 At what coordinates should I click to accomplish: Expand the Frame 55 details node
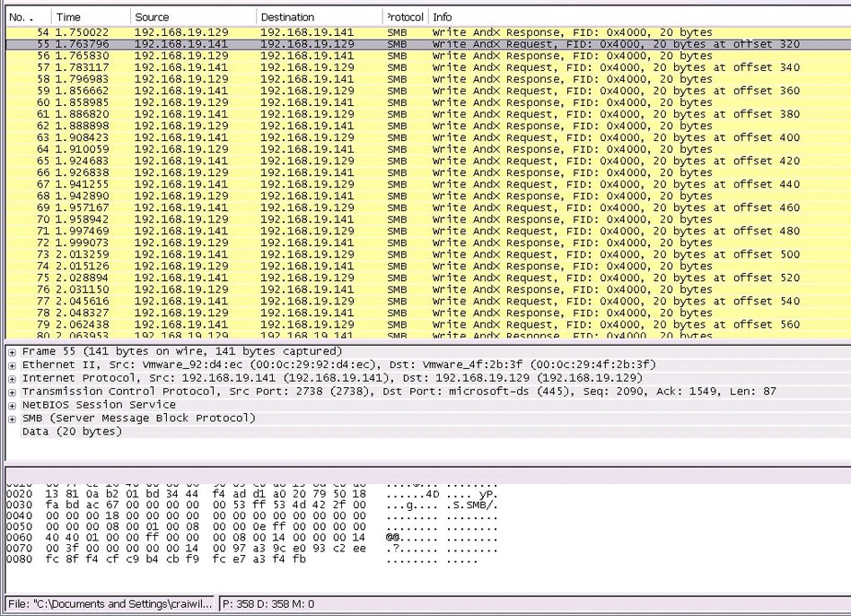12,352
